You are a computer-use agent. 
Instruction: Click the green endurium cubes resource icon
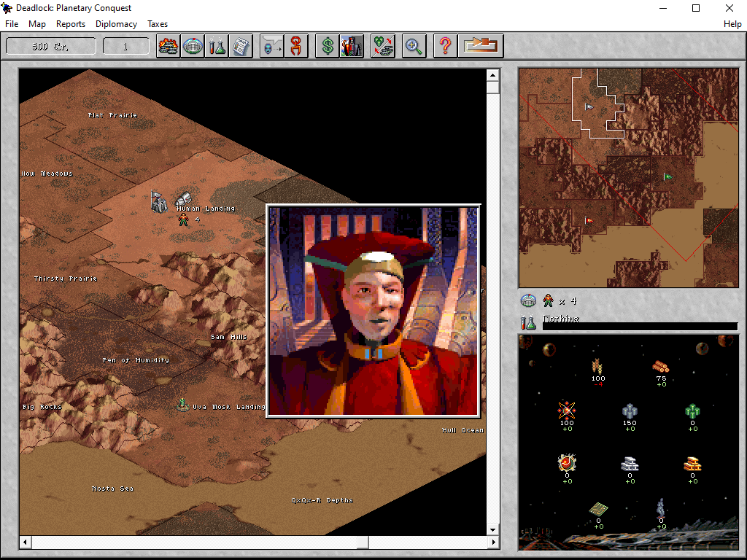click(x=692, y=411)
